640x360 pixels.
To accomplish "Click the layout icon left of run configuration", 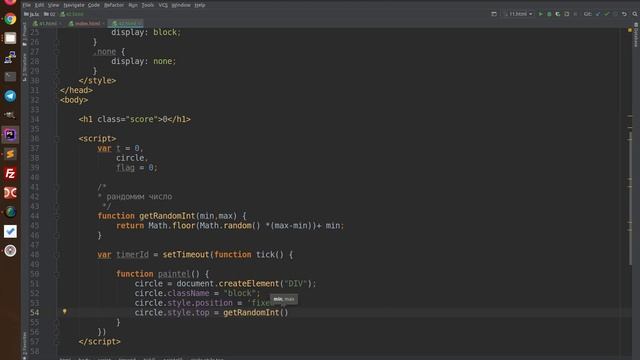I will [494, 14].
